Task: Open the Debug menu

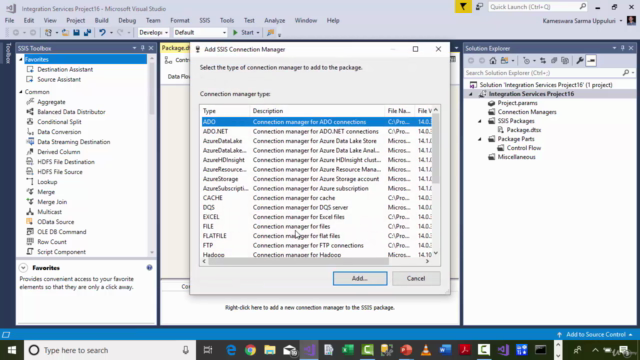Action: point(127,20)
